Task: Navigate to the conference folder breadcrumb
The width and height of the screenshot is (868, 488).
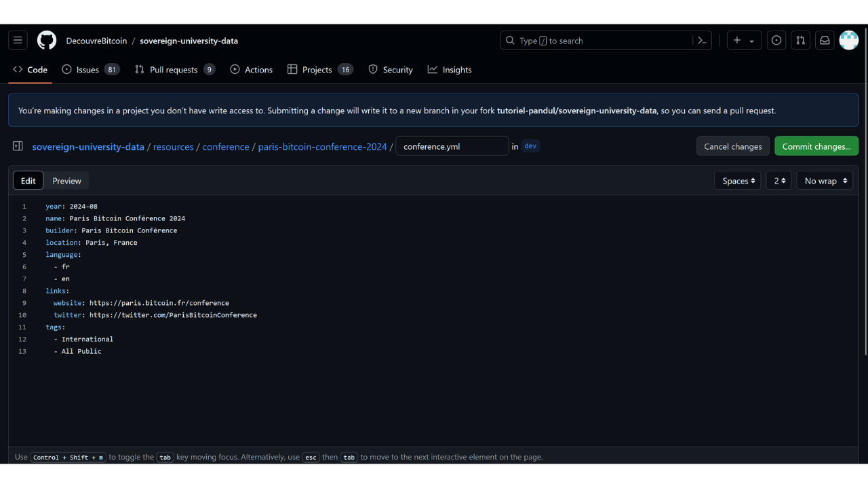Action: (x=226, y=146)
